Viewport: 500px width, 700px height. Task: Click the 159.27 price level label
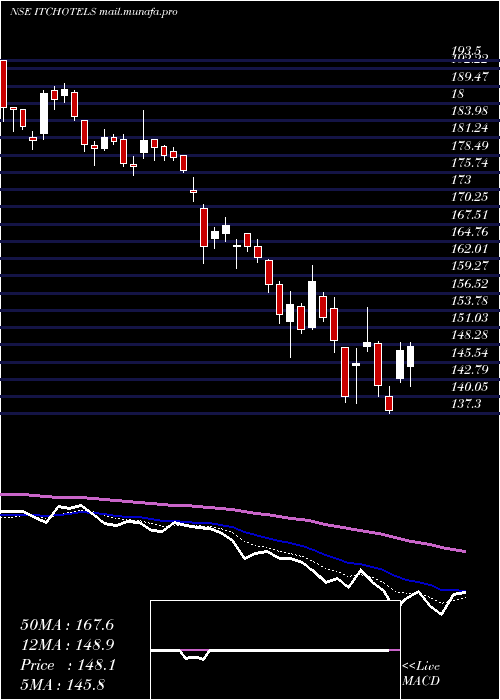pos(470,267)
